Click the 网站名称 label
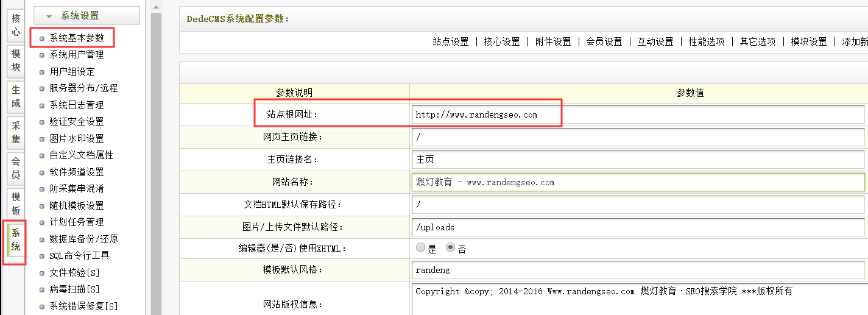The height and width of the screenshot is (315, 868). [x=292, y=182]
